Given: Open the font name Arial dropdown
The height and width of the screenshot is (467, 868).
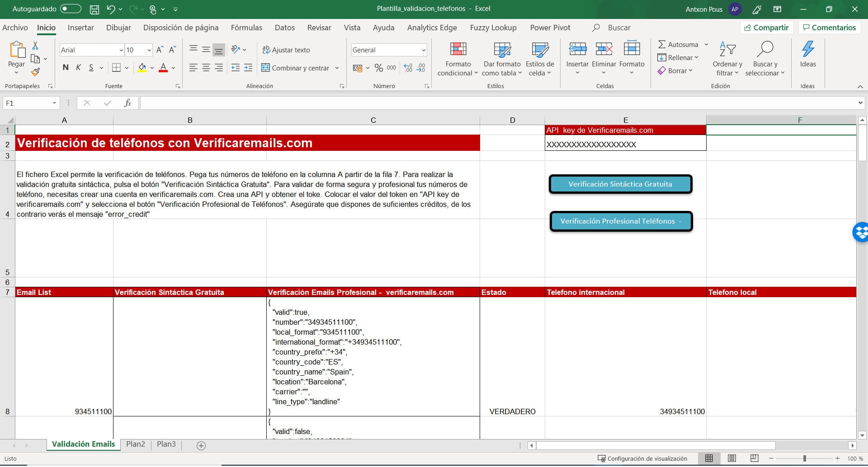Looking at the screenshot, I should [121, 50].
